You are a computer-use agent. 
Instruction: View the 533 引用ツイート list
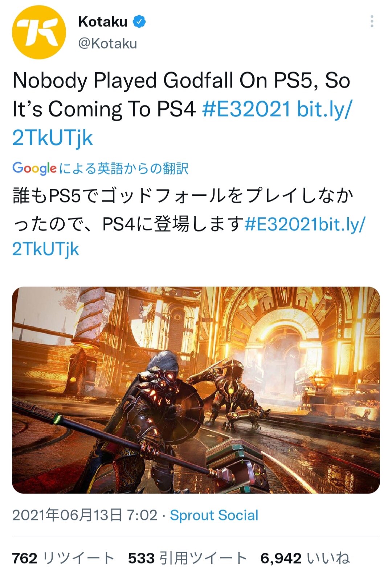(x=188, y=558)
